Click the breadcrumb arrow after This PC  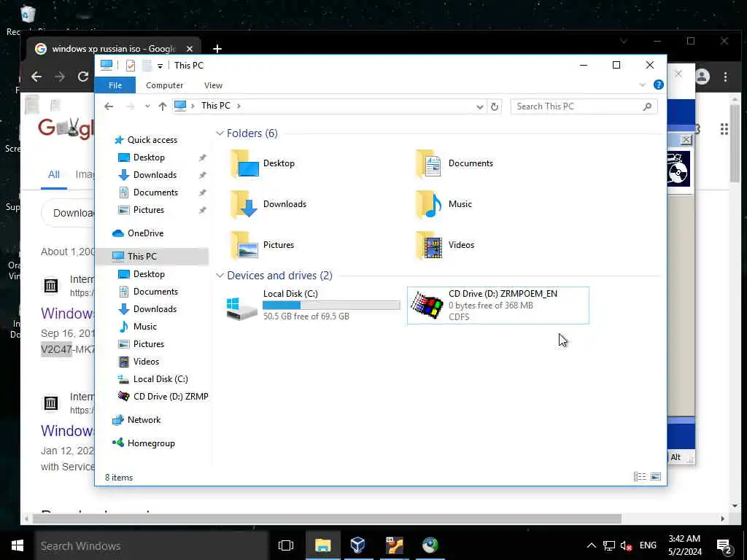coord(239,106)
